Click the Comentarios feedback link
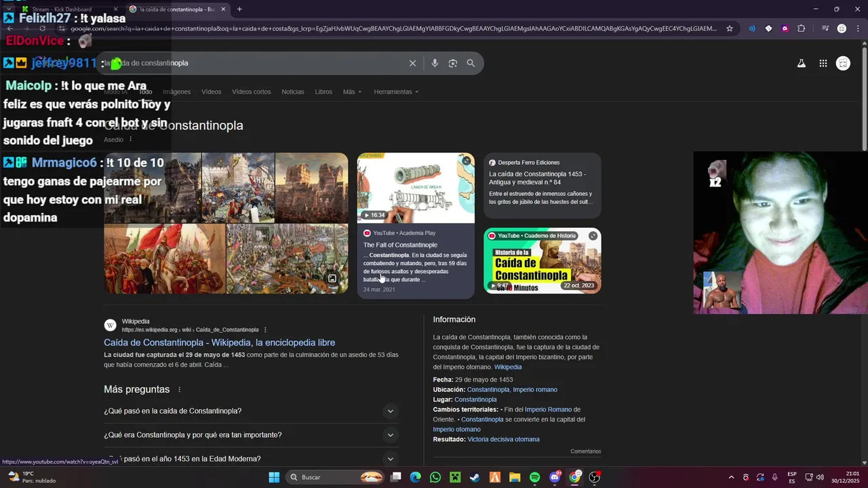 coord(585,451)
